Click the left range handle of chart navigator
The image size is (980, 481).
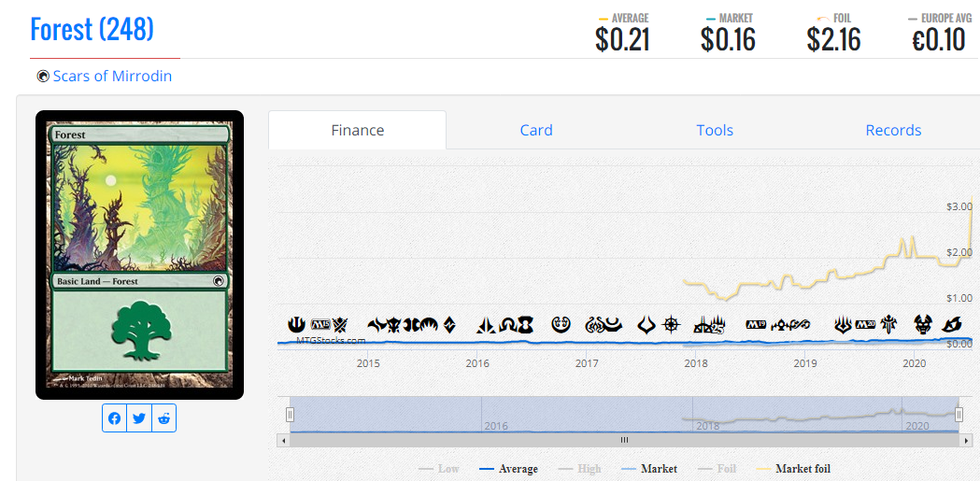(290, 414)
